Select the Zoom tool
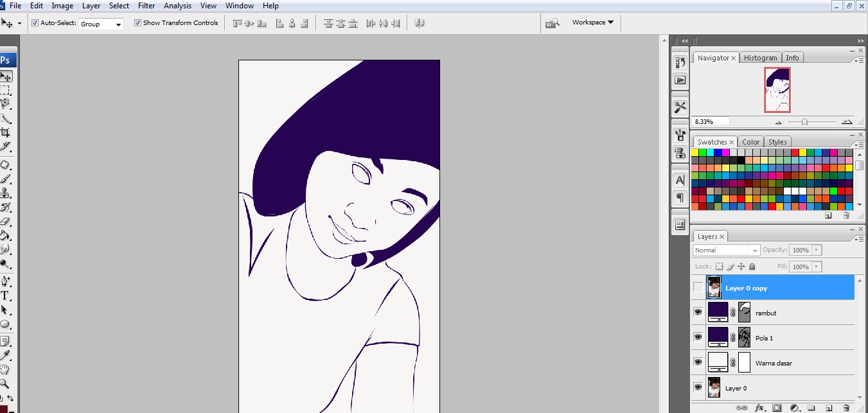The width and height of the screenshot is (868, 413). (5, 383)
